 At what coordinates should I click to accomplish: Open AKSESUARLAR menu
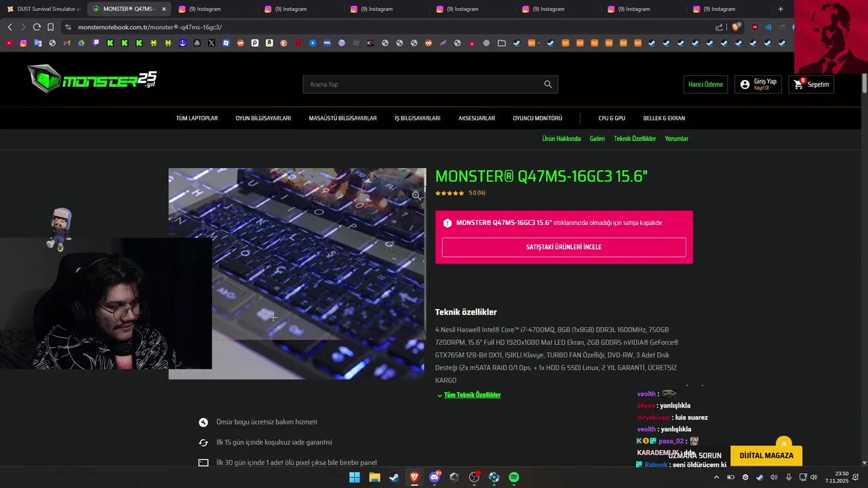(x=477, y=118)
